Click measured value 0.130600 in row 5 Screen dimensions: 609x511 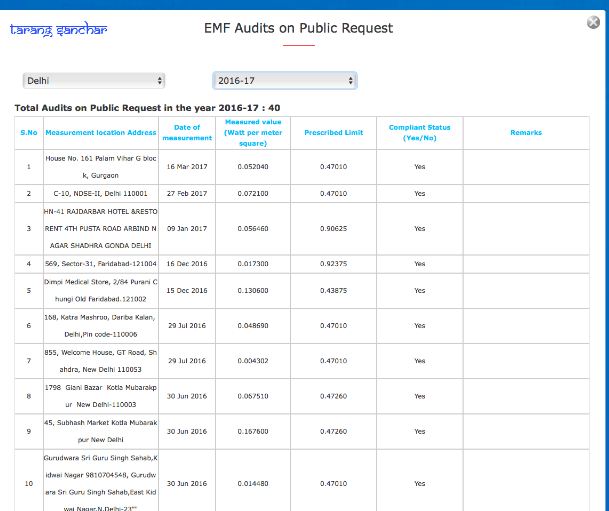pyautogui.click(x=252, y=290)
